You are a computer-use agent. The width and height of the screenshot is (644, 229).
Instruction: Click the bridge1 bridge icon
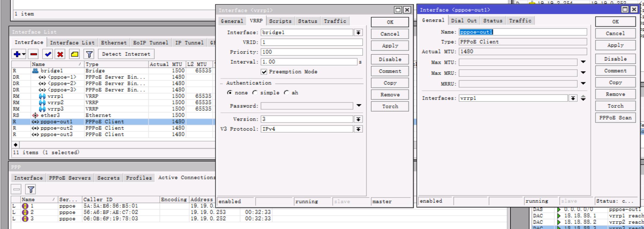(x=35, y=71)
